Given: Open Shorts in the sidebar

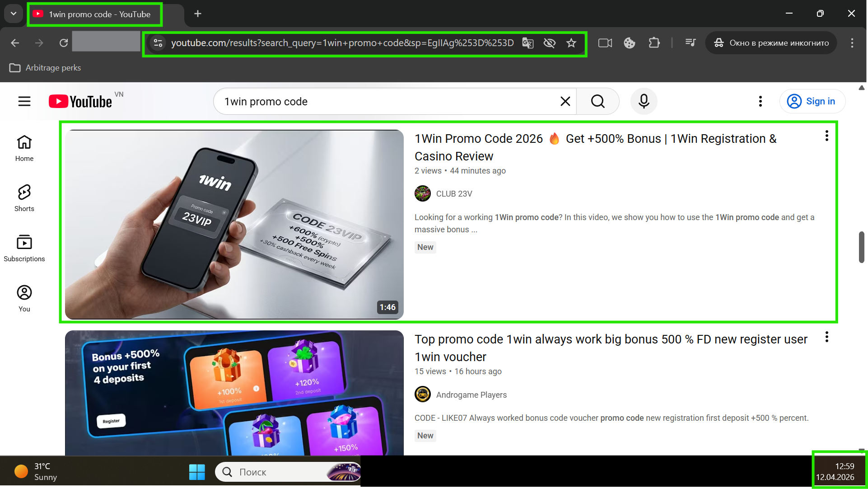Looking at the screenshot, I should (x=24, y=198).
